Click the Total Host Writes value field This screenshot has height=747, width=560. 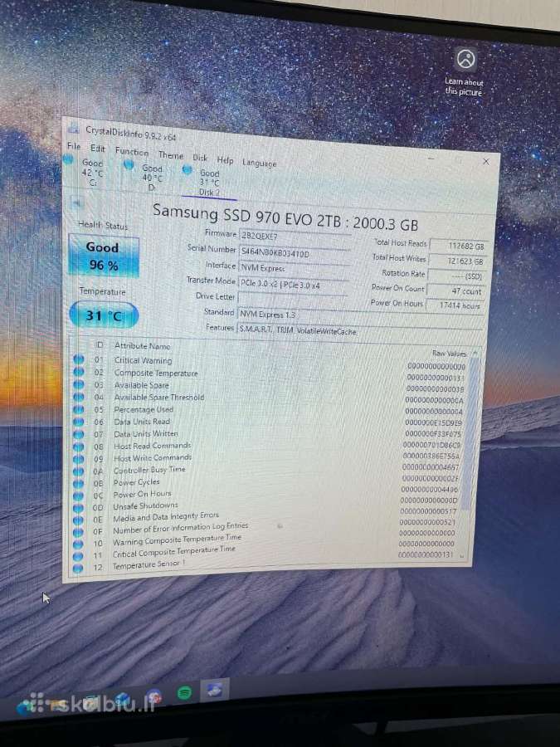click(x=456, y=261)
